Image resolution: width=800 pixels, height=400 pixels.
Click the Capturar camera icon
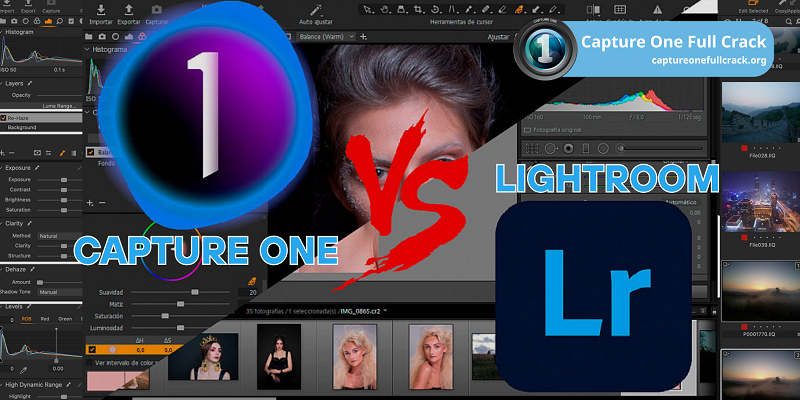click(157, 10)
